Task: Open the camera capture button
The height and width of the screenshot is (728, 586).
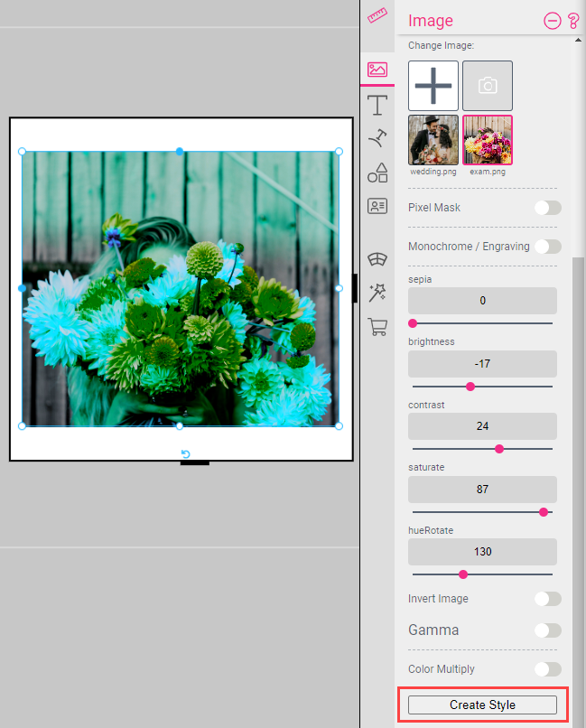Action: tap(488, 86)
